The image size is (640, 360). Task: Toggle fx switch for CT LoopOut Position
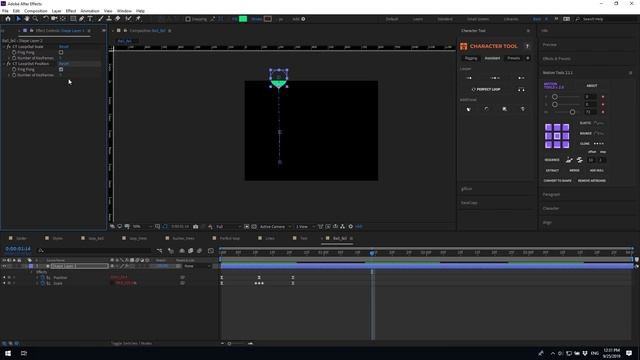coord(9,64)
